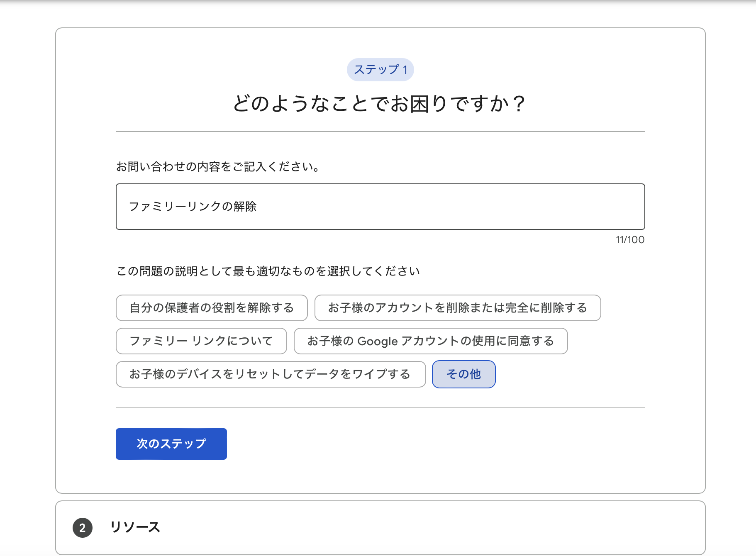Select お子様のデバイスをリセットしてデータをワイプする chip
756x556 pixels.
coord(271,374)
